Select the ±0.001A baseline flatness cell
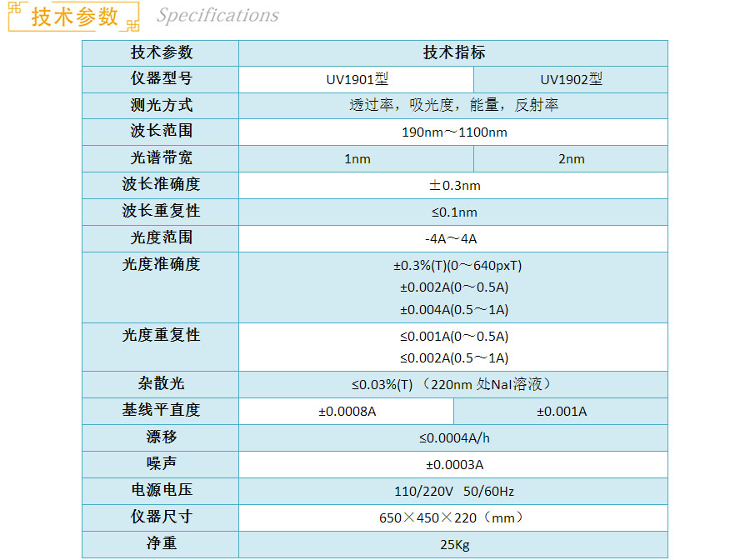This screenshot has width=750, height=560. 561,411
